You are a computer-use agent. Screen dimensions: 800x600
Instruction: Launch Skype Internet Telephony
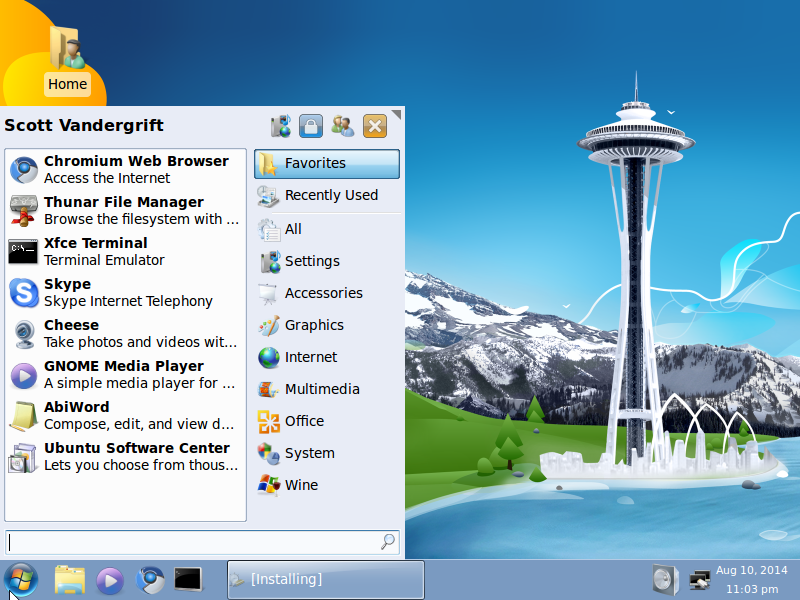[x=120, y=291]
